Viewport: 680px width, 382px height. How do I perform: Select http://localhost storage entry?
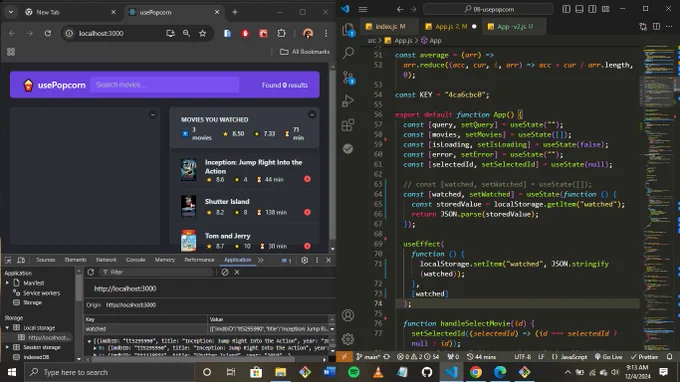pyautogui.click(x=44, y=337)
